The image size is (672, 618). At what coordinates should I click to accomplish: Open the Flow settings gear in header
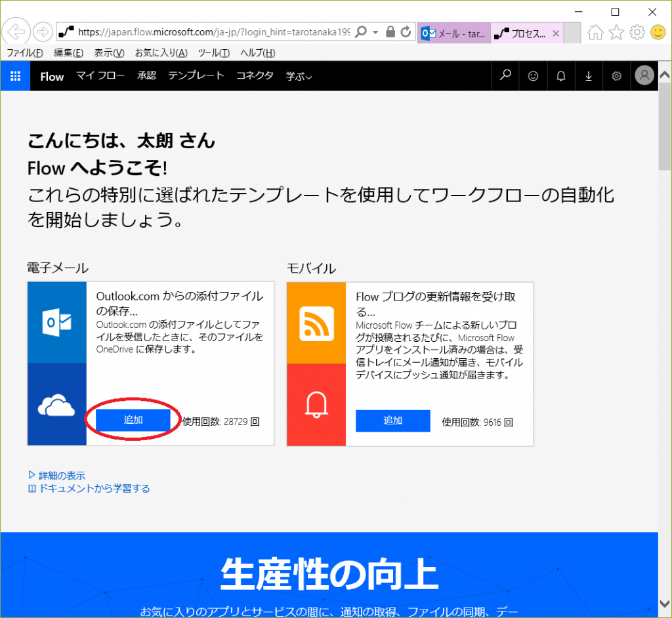[616, 76]
